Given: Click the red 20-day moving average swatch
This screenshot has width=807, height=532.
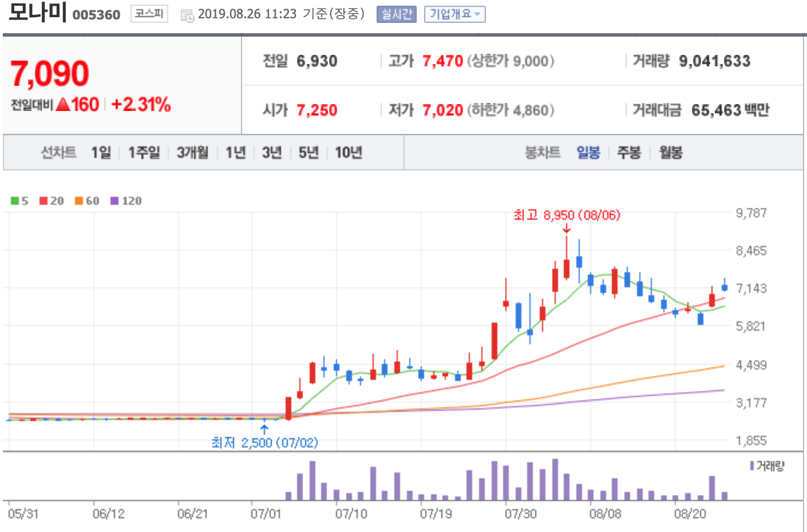Looking at the screenshot, I should coord(43,201).
